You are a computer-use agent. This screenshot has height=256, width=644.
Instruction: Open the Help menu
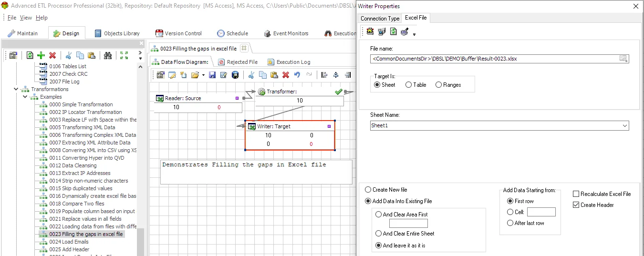coord(42,18)
